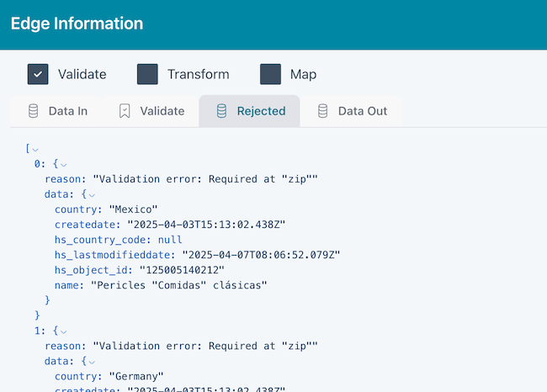
Task: Open the Validate tab
Action: (x=162, y=111)
